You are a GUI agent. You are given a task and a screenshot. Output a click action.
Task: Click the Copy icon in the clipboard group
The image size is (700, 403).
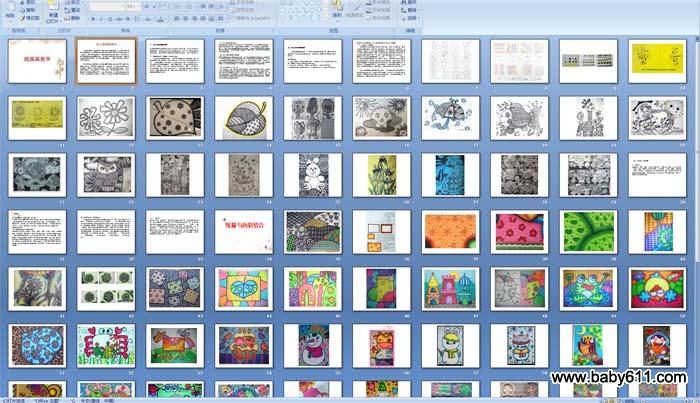pos(22,10)
